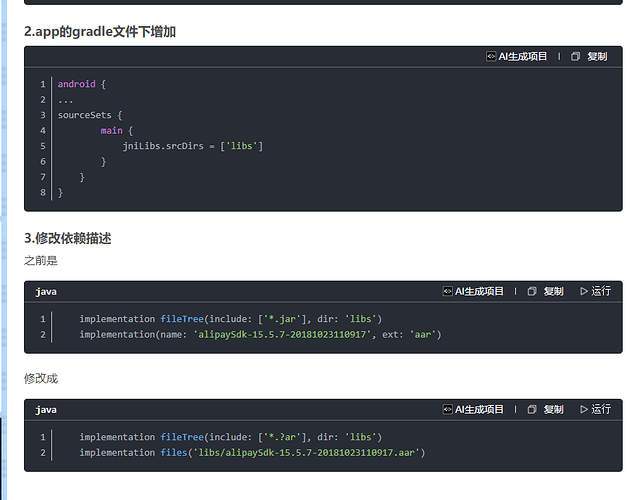Click the 运行 text in the '修改成' java block
Image resolution: width=634 pixels, height=500 pixels.
click(601, 409)
